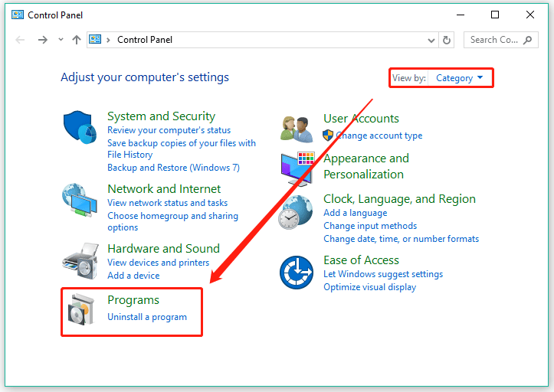Click Add a device link
This screenshot has height=392, width=554.
click(133, 276)
